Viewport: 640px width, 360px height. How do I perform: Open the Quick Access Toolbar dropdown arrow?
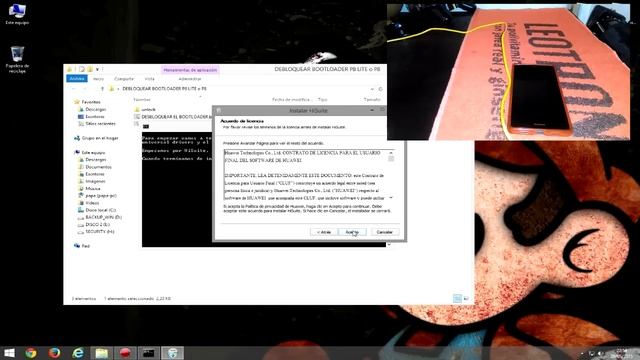point(97,69)
